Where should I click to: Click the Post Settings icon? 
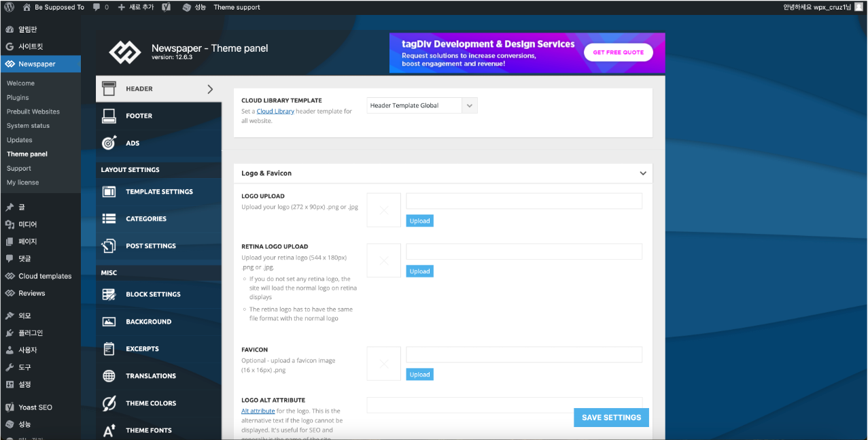pyautogui.click(x=109, y=246)
